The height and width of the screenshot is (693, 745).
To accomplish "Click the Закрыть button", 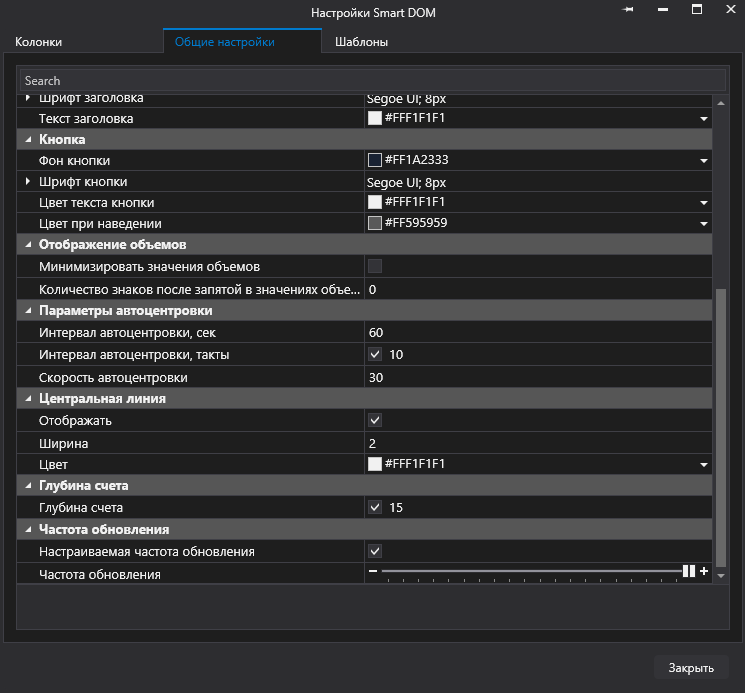I will click(x=691, y=668).
